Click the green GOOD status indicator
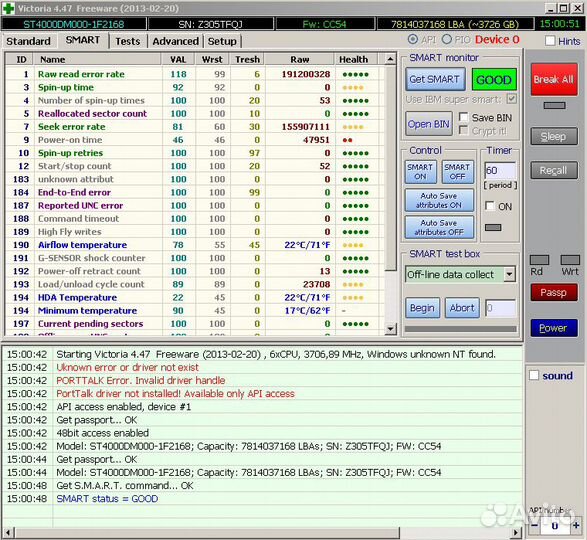The width and height of the screenshot is (587, 540). 494,79
